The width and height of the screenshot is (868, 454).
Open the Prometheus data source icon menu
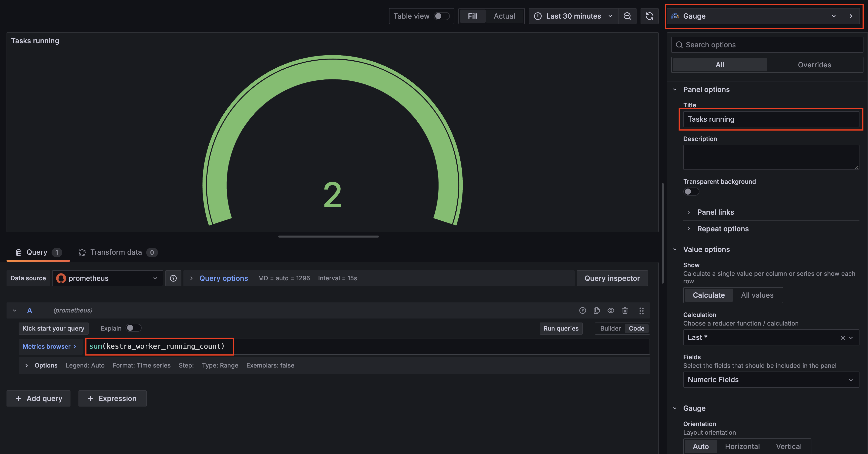click(x=61, y=278)
